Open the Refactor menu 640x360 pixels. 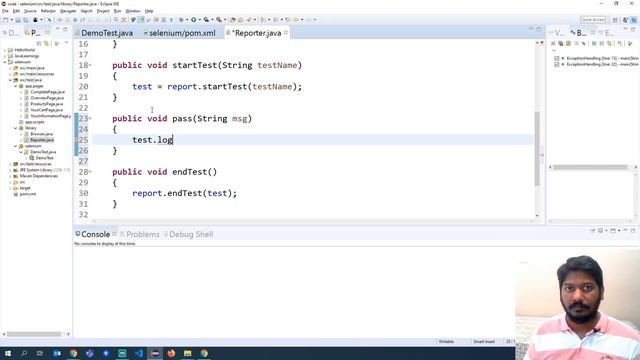pos(48,11)
